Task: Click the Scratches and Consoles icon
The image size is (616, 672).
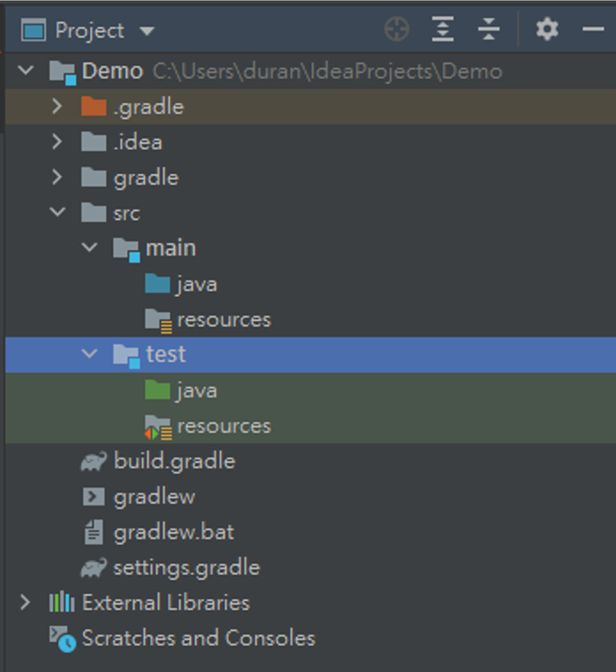Action: pyautogui.click(x=61, y=638)
